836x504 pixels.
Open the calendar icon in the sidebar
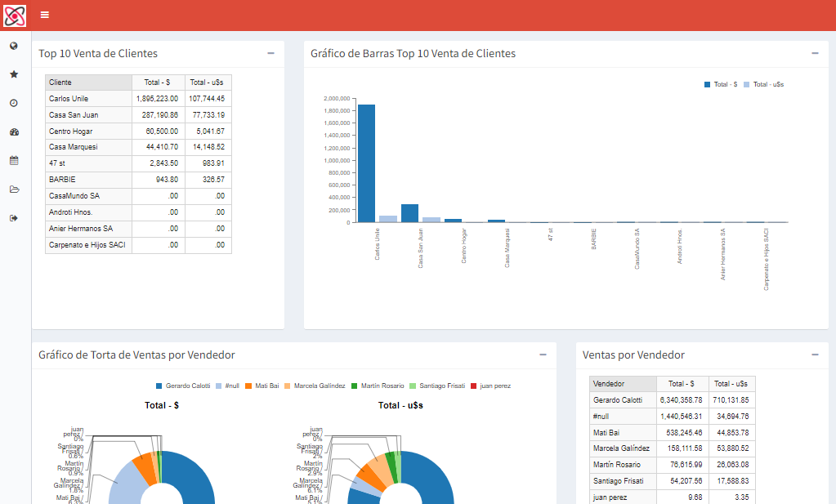click(14, 160)
